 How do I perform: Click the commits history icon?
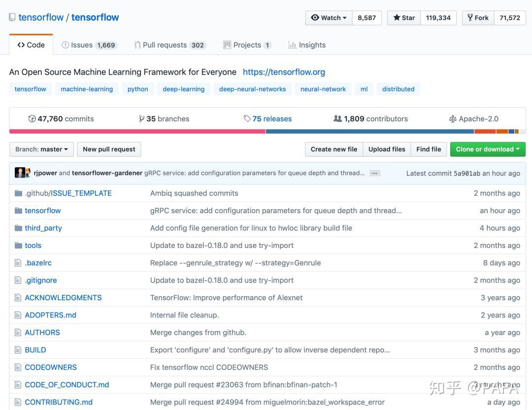(32, 118)
